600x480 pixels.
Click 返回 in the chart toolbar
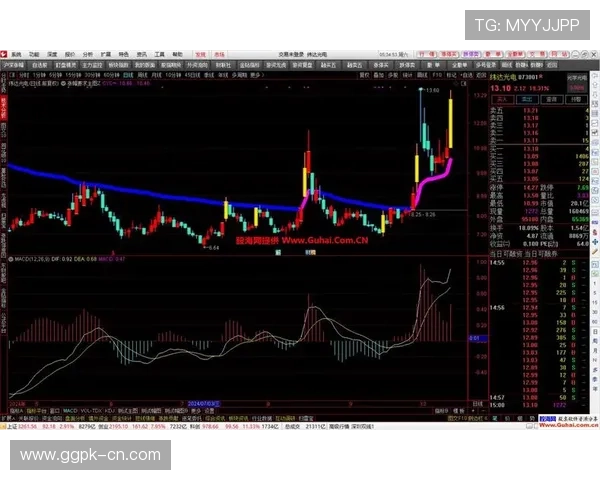(x=481, y=75)
